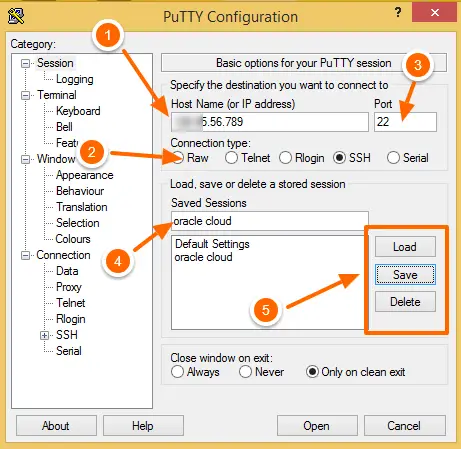Collapse the Connection tree node
461x449 pixels.
[25, 256]
